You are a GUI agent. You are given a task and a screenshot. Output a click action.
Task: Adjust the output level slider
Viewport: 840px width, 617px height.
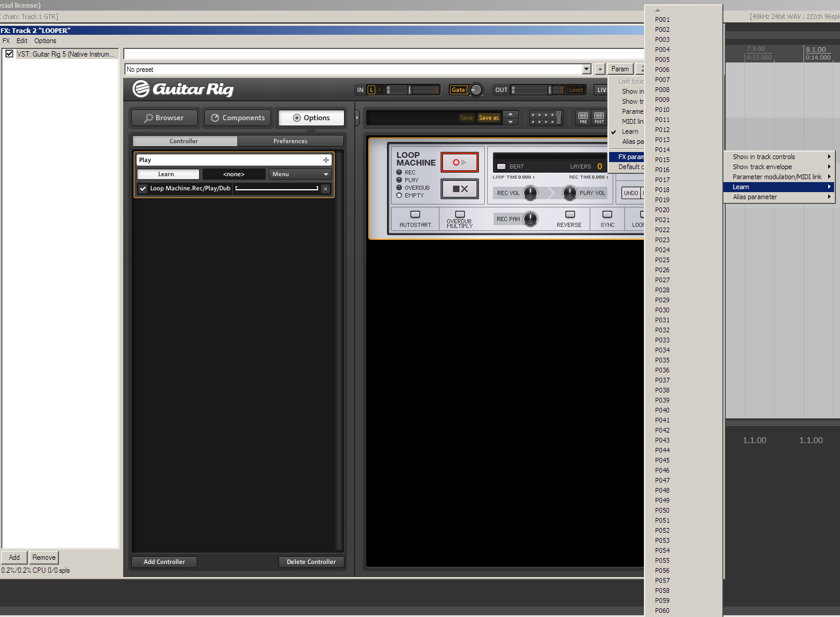point(538,90)
